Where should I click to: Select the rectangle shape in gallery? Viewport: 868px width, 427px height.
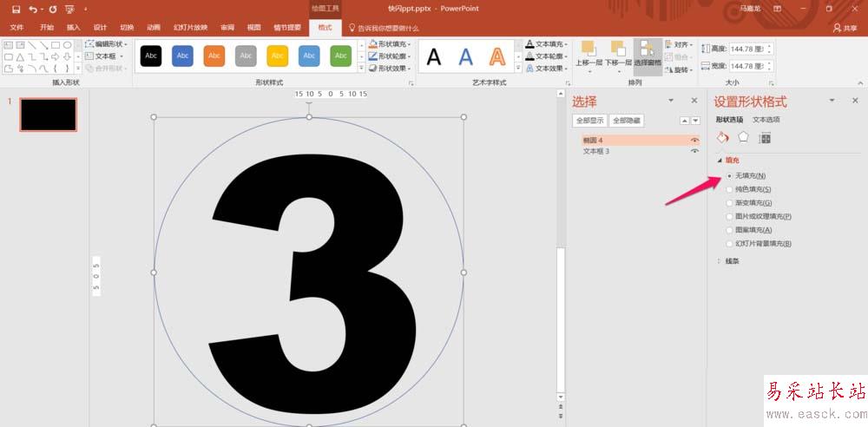56,45
